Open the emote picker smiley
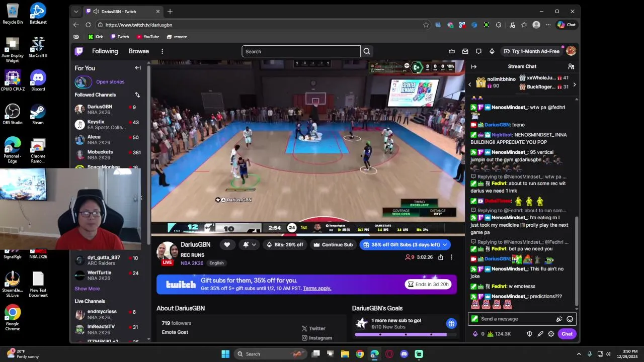Image resolution: width=644 pixels, height=362 pixels. pos(570,319)
